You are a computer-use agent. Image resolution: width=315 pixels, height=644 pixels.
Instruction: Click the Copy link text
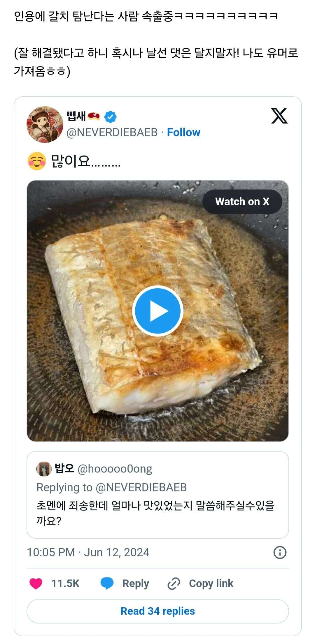click(211, 584)
